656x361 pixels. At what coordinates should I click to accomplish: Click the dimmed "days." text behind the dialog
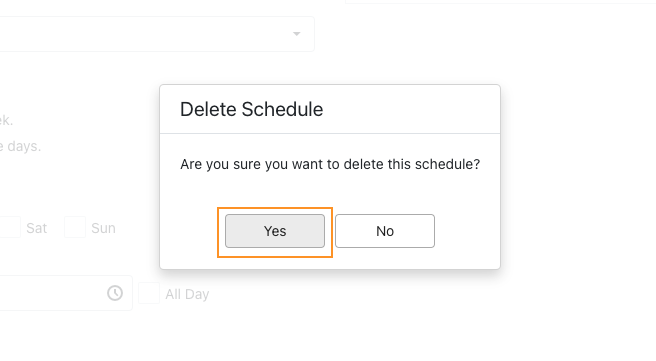(x=21, y=147)
